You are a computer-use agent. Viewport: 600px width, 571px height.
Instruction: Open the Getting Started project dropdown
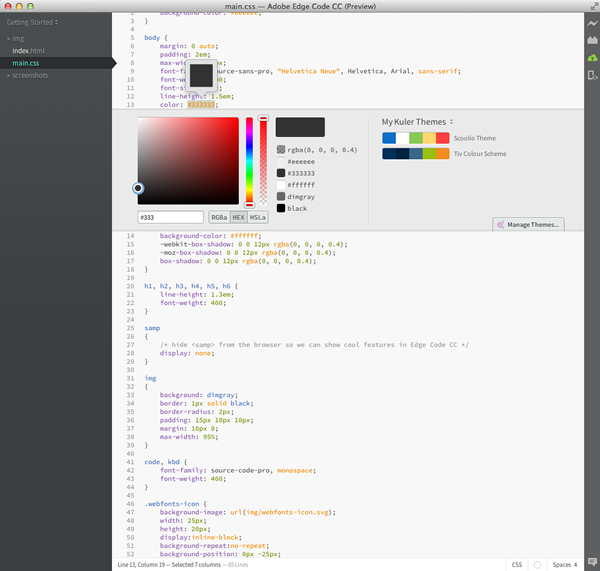32,22
